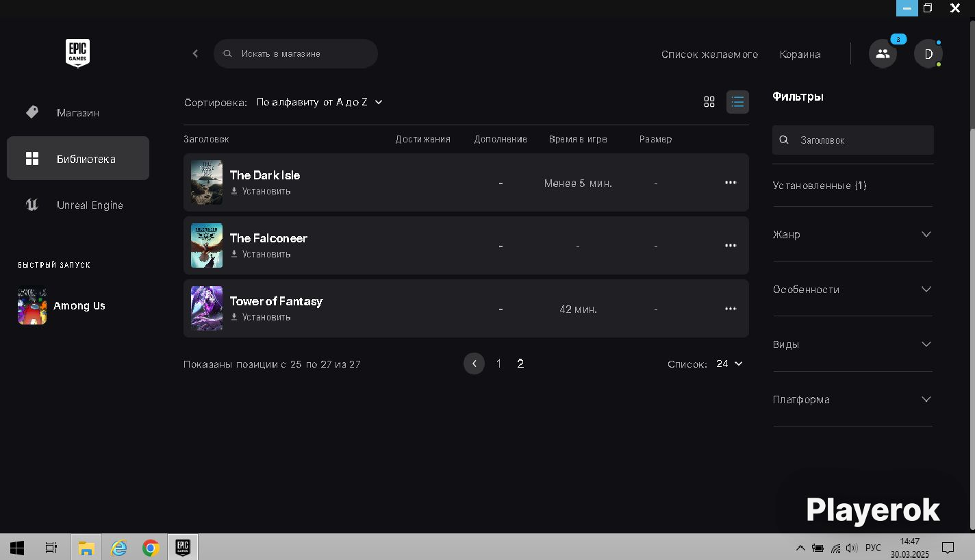This screenshot has width=975, height=560.
Task: Install The Falconeer via Установить
Action: (x=261, y=254)
